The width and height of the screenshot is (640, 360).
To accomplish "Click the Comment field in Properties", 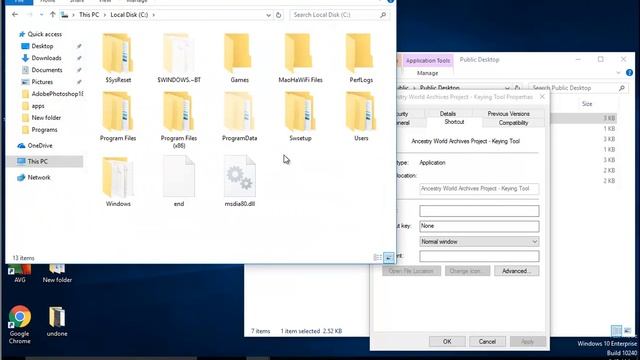I will point(479,256).
